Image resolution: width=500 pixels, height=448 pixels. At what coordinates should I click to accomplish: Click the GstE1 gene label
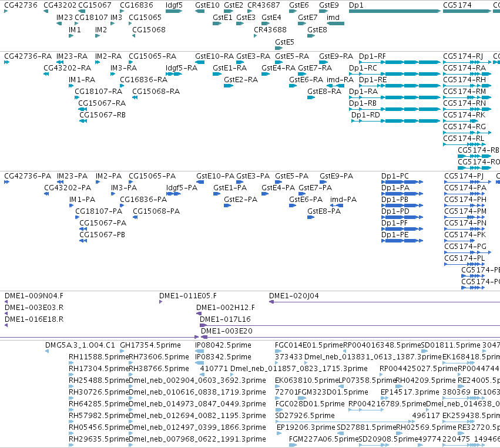[223, 18]
